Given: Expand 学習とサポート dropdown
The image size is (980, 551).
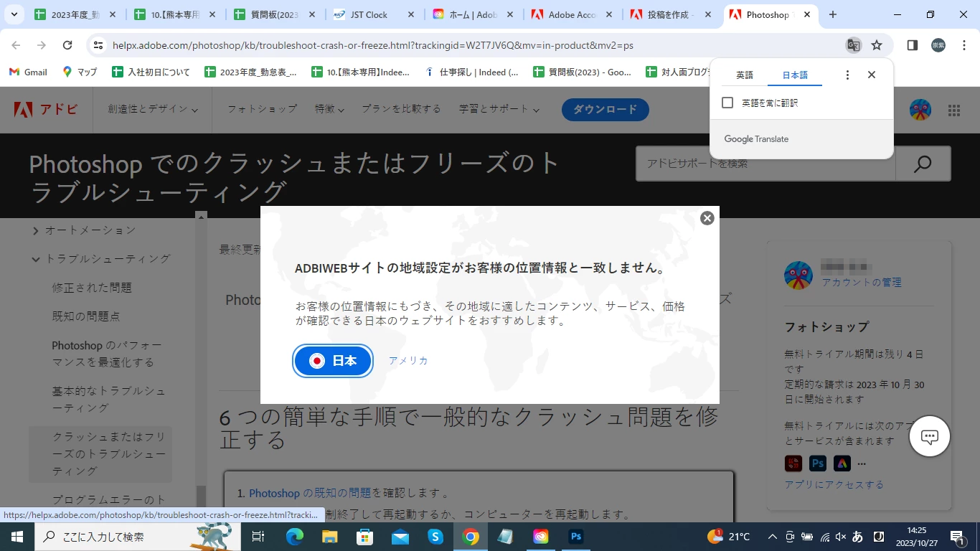Looking at the screenshot, I should click(499, 109).
